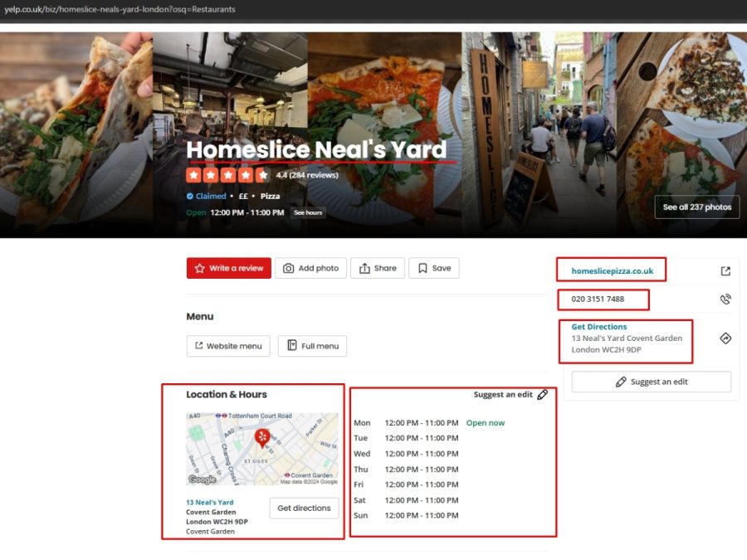Click the Homeslice Neal's Yard title
This screenshot has width=747, height=560.
click(316, 149)
